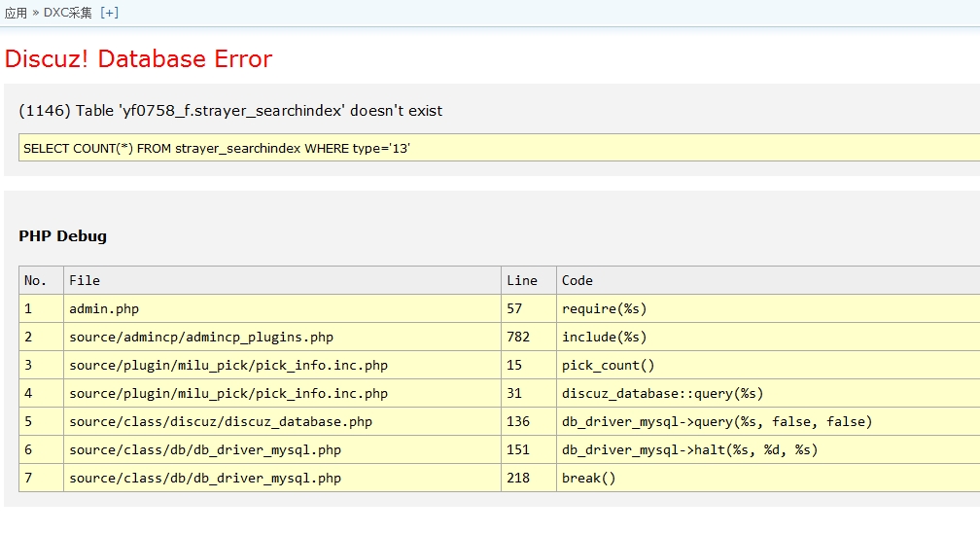Click the Line column header
Viewport: 980px width, 535px height.
pyautogui.click(x=522, y=280)
